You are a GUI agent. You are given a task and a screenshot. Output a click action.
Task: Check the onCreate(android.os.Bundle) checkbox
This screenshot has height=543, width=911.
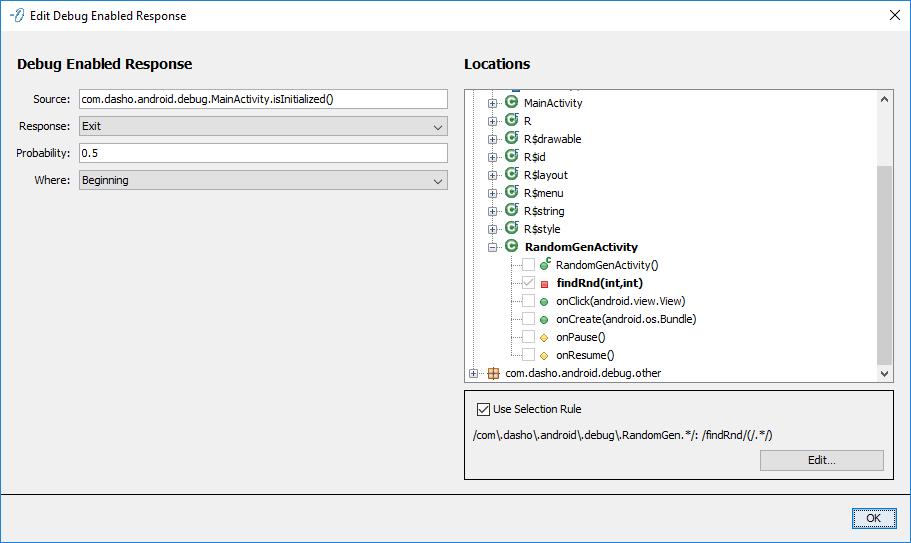(528, 319)
